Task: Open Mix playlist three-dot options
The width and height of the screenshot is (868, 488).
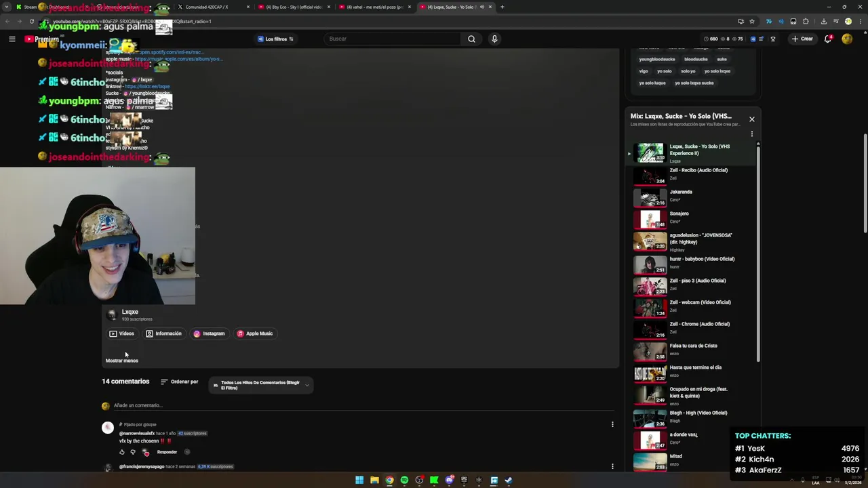Action: (x=751, y=134)
